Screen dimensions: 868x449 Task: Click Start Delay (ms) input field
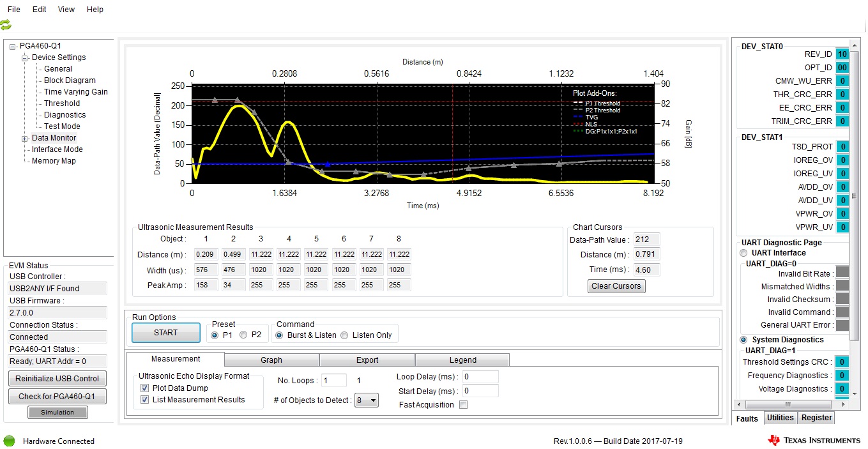[x=480, y=391]
